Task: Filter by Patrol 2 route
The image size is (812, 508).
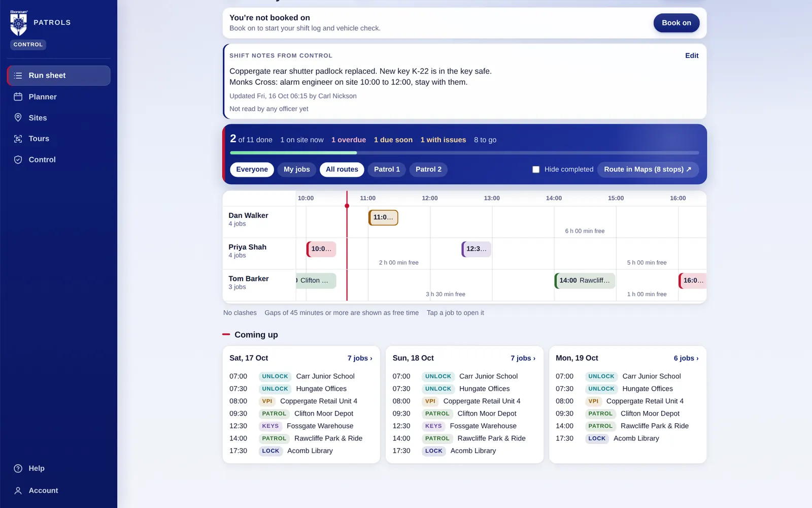Action: tap(428, 169)
